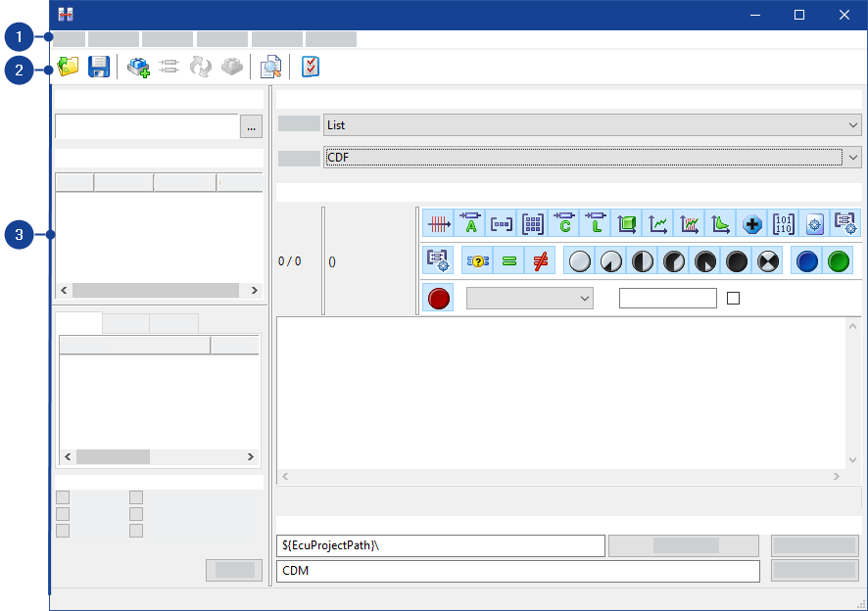Click into the CDM text field
This screenshot has width=868, height=611.
click(x=517, y=570)
